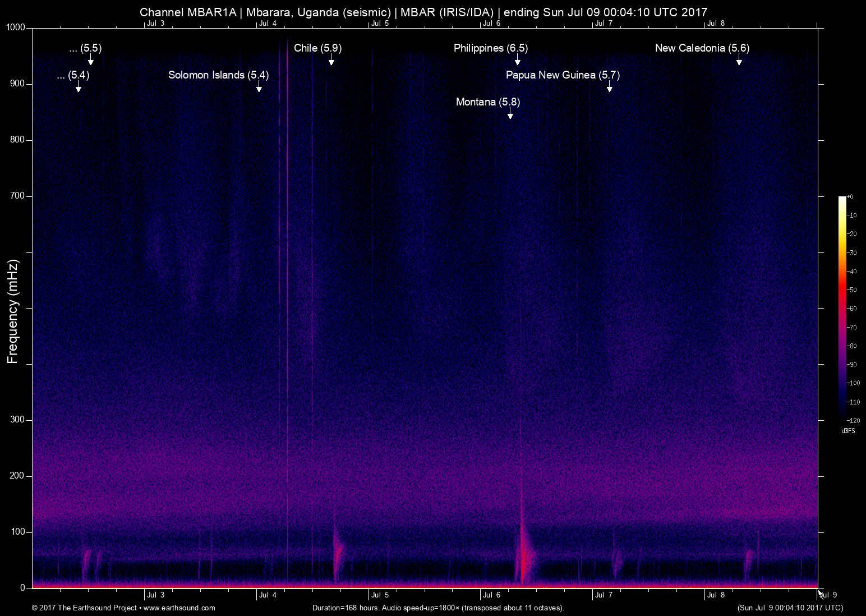
Task: Click the 1000 frequency tick label
Action: tap(16, 27)
